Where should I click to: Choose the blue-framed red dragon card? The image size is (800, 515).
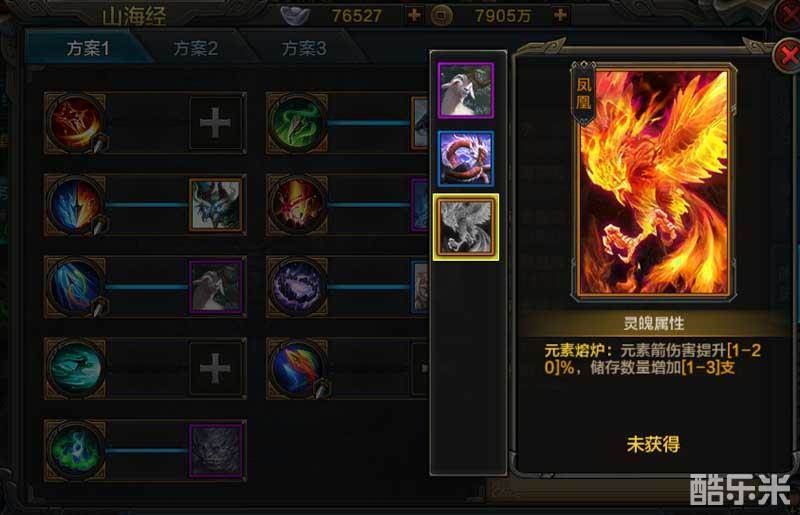(x=465, y=159)
